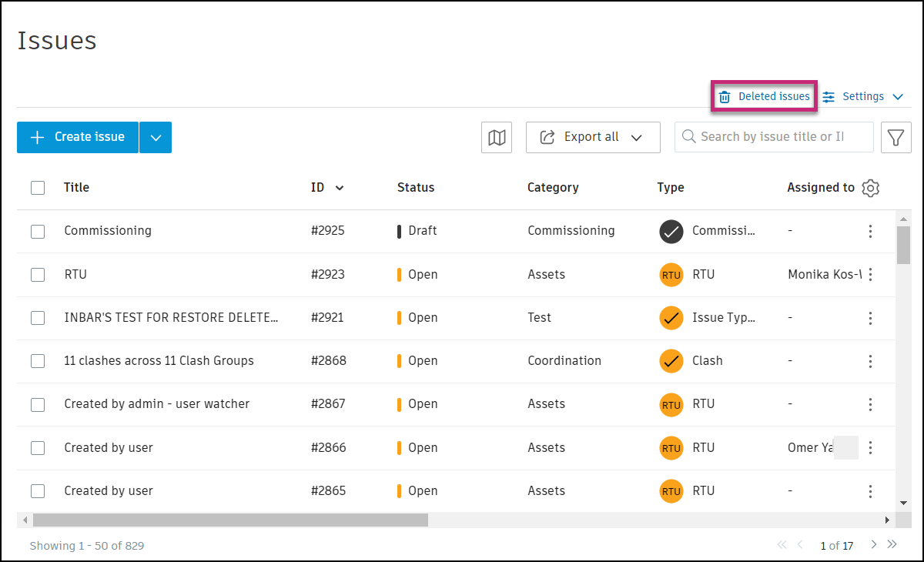924x562 pixels.
Task: Check the box for Commissioning issue
Action: pyautogui.click(x=38, y=231)
